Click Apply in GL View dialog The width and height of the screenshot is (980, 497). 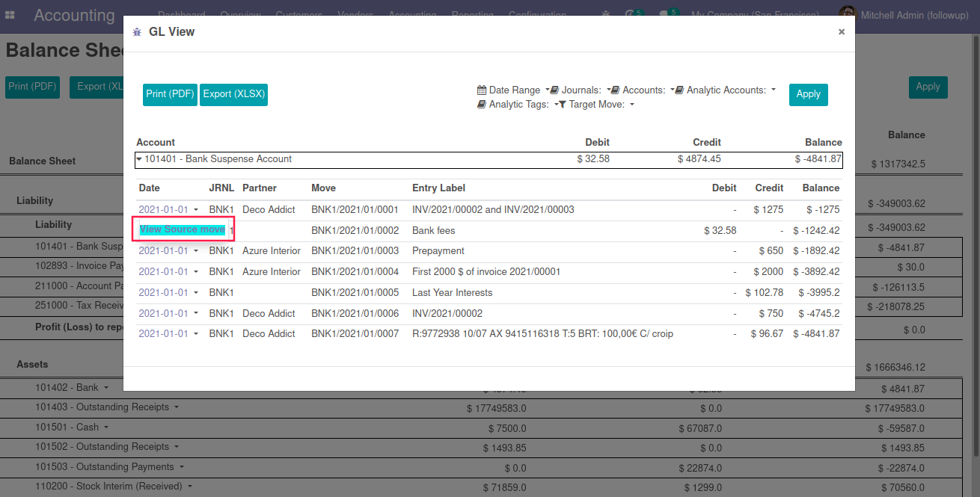pyautogui.click(x=809, y=95)
